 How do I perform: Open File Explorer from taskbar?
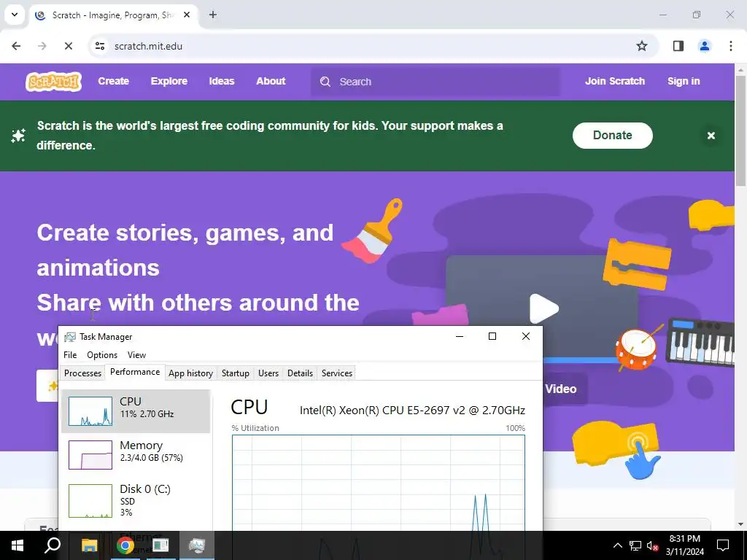pos(89,545)
